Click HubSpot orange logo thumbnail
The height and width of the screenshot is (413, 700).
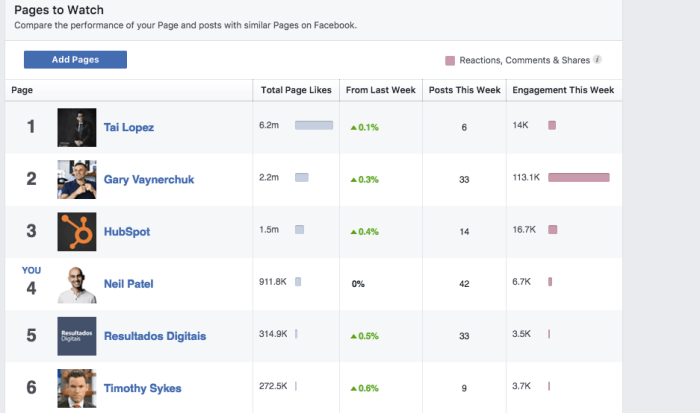click(77, 232)
